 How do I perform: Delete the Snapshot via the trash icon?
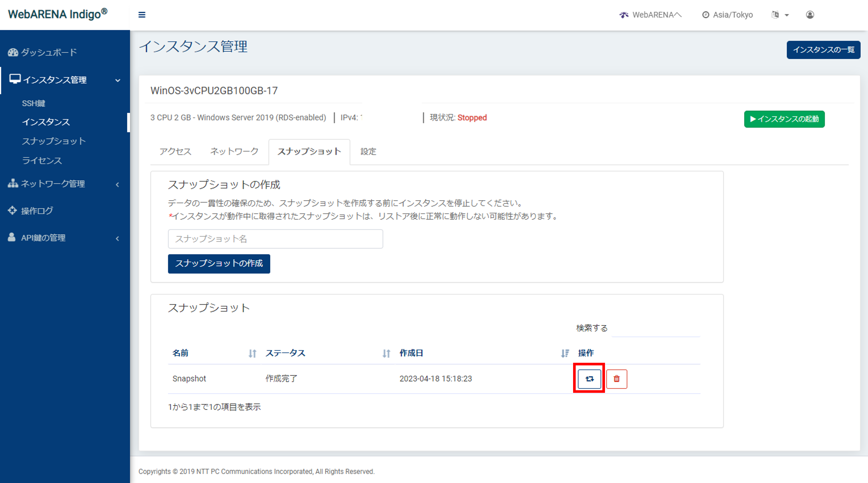tap(617, 379)
